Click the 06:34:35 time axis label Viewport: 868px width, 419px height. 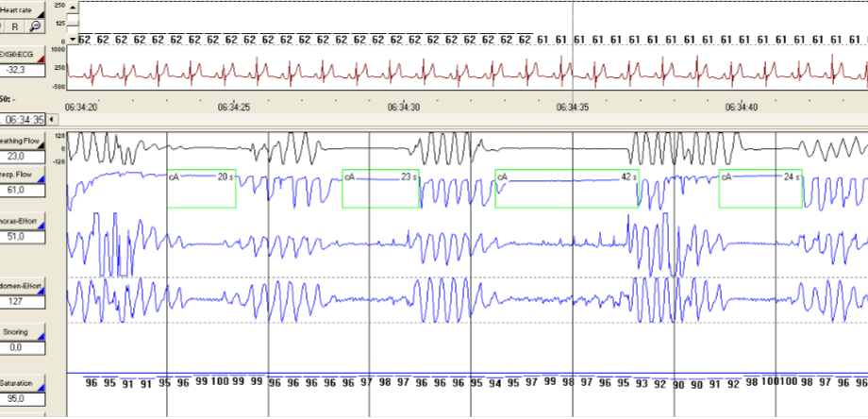pos(573,108)
